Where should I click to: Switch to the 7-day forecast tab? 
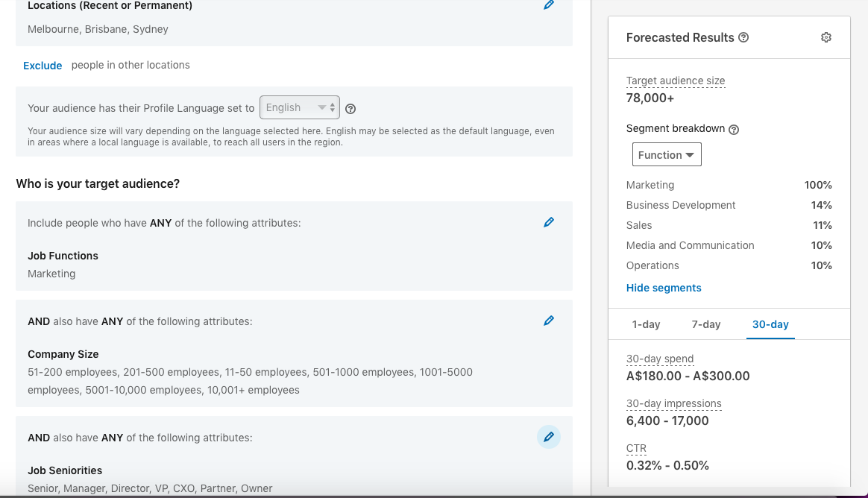click(705, 324)
